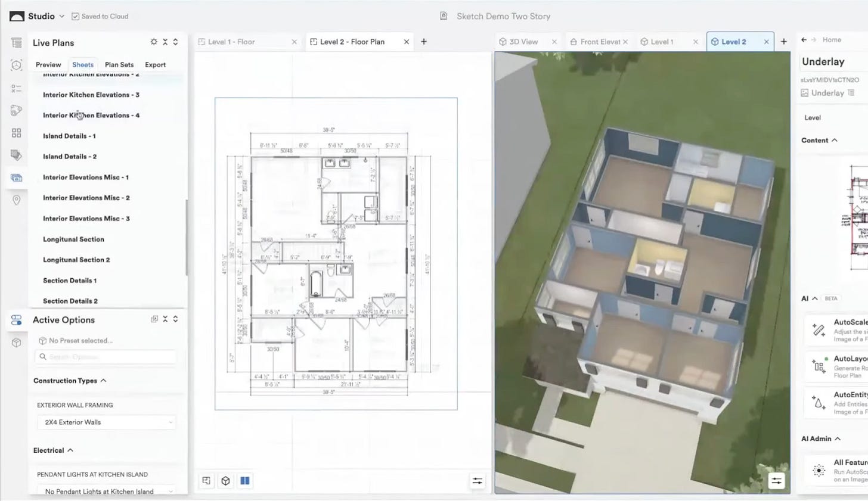Viewport: 868px width, 501px height.
Task: Toggle the Saved to Cloud checkbox
Action: [75, 16]
